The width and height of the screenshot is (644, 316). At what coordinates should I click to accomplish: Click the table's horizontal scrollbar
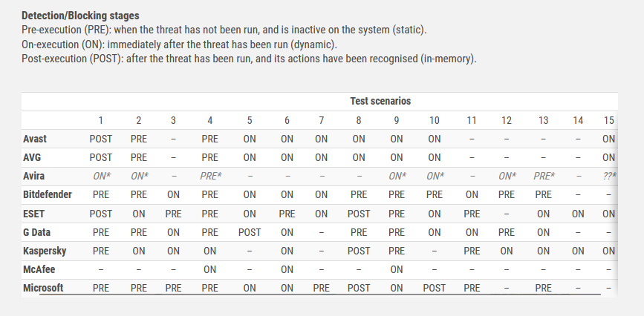tap(319, 294)
